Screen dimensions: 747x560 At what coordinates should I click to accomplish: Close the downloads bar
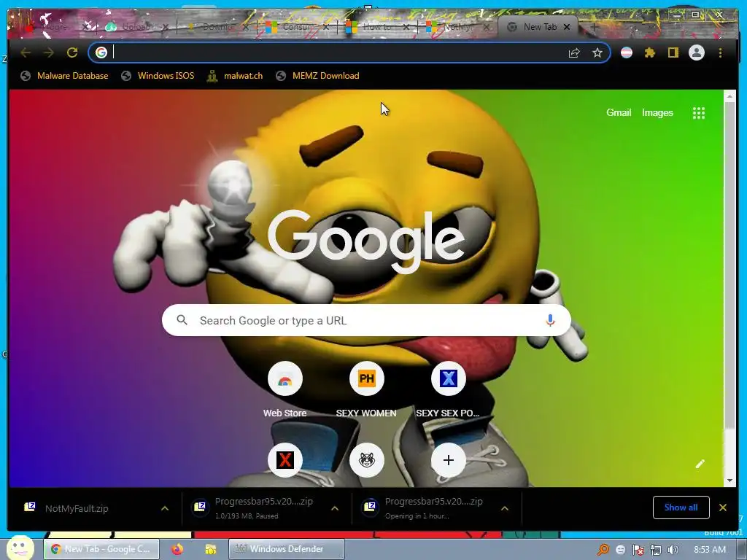[723, 507]
